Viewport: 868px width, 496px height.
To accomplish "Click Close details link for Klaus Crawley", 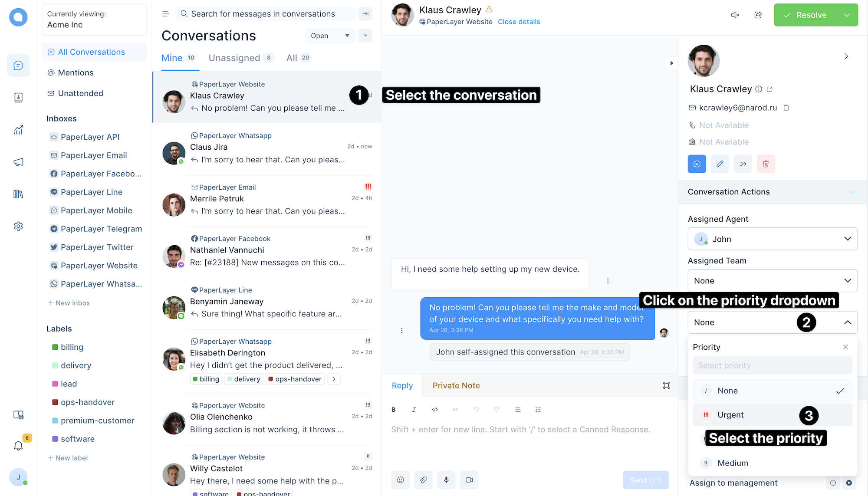I will [x=519, y=21].
